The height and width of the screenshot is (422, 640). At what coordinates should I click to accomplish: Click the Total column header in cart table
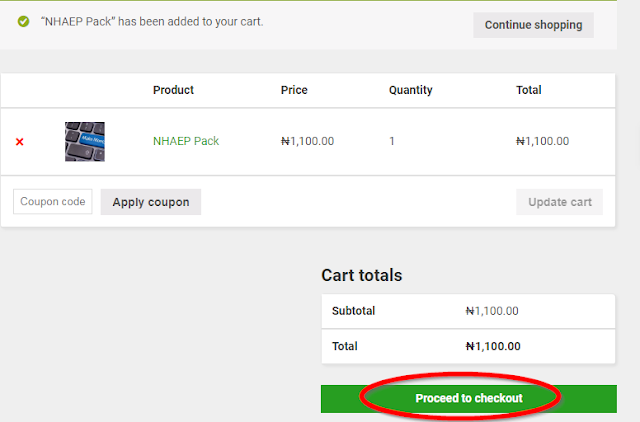click(528, 90)
